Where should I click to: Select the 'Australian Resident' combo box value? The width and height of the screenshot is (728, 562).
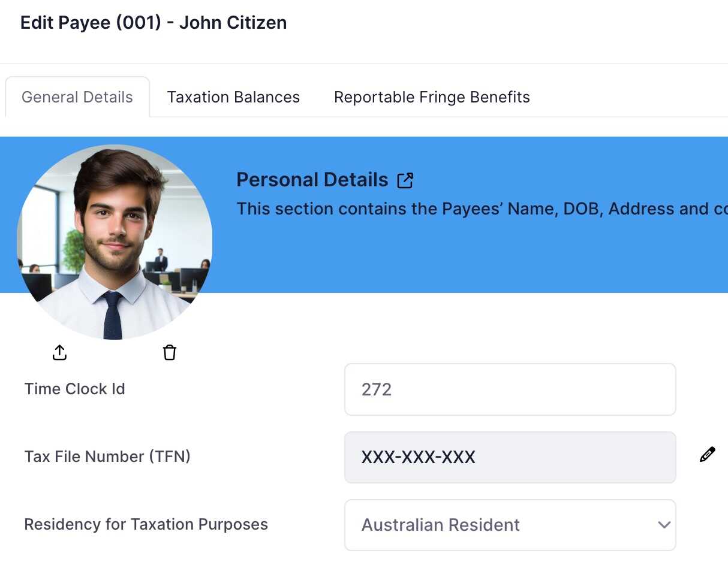click(440, 525)
